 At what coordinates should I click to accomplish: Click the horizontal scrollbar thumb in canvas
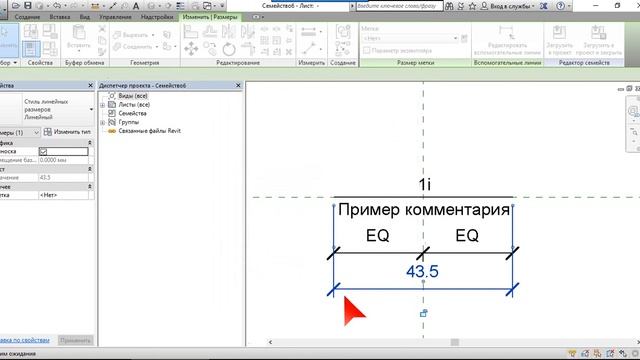coord(455,342)
